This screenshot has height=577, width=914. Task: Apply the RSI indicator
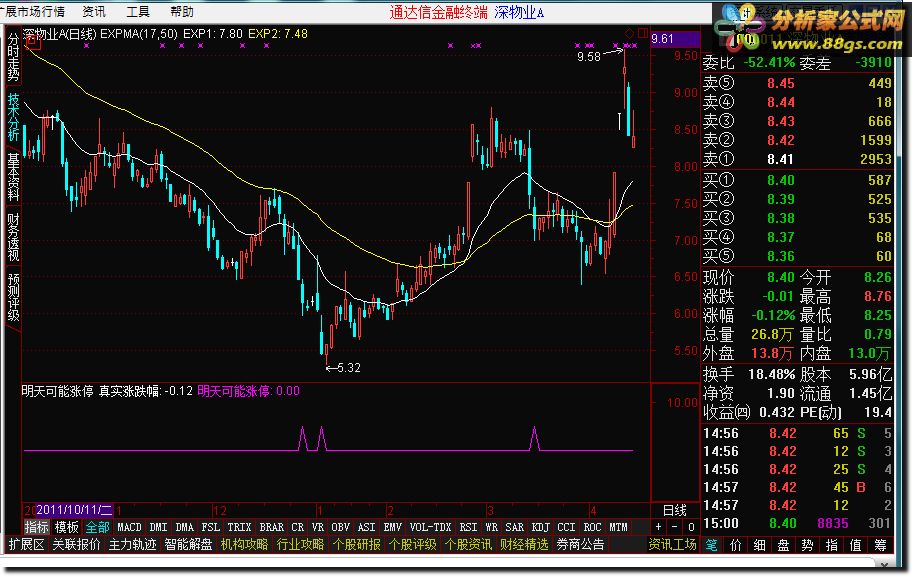(x=468, y=527)
